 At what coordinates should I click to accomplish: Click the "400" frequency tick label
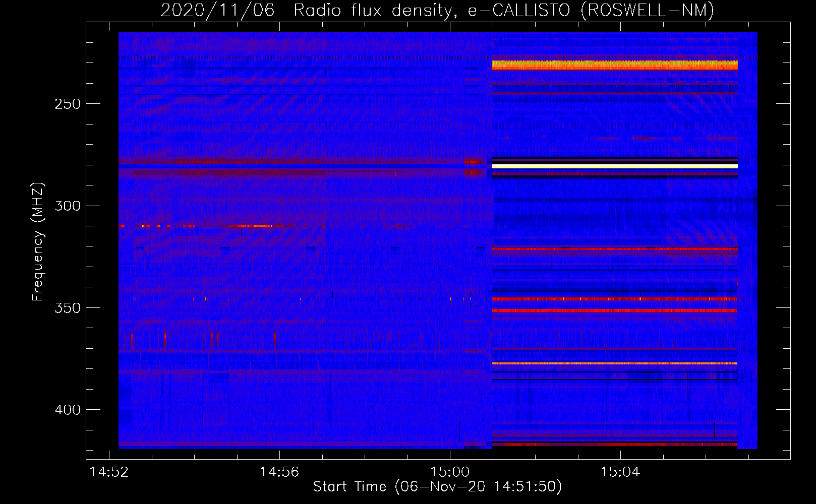pos(68,410)
